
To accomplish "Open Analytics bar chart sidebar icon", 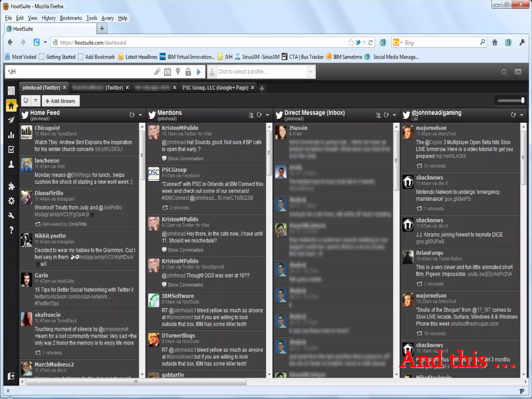I will pos(11,135).
